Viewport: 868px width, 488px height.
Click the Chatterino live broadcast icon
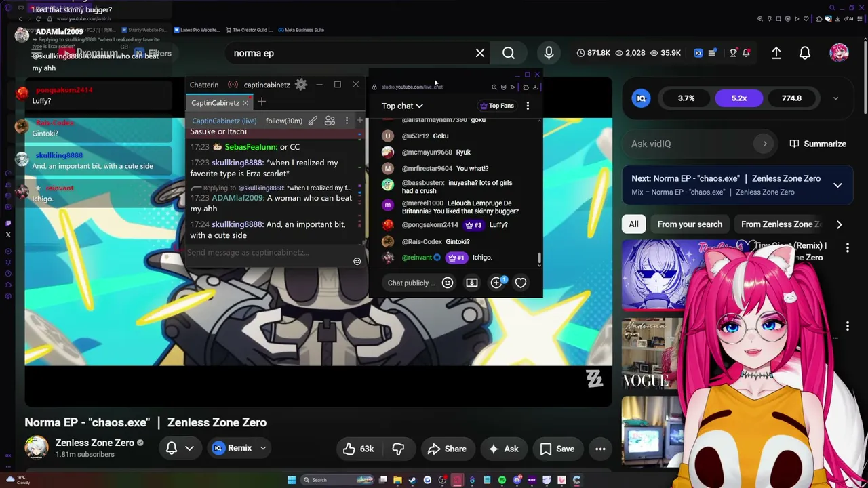233,85
